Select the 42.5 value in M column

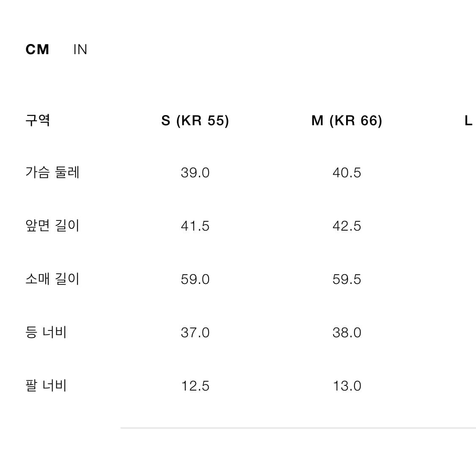(x=347, y=226)
